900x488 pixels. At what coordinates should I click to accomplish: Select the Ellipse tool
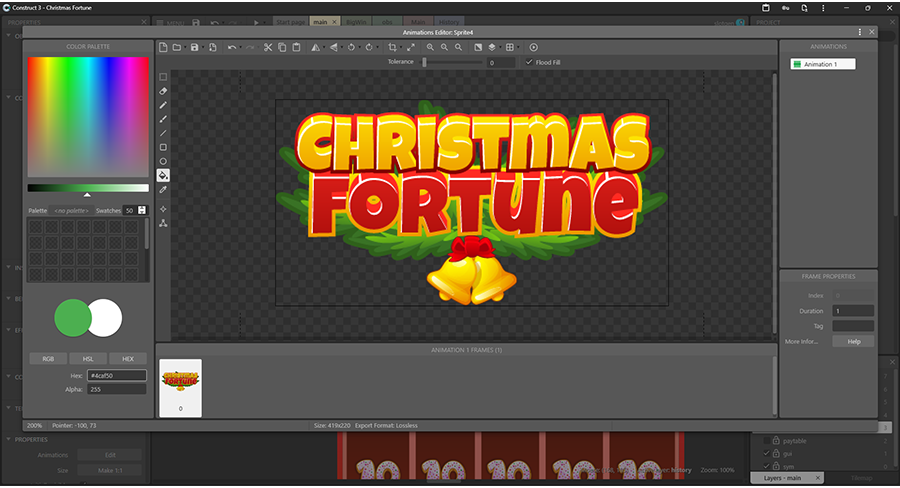point(163,161)
